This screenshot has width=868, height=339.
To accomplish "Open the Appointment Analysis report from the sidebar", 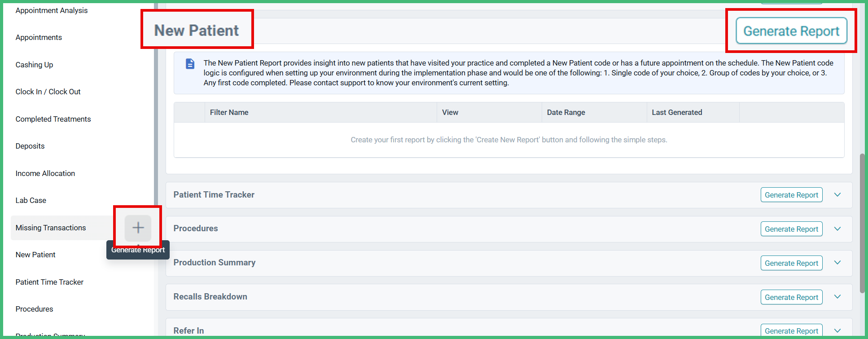I will pyautogui.click(x=51, y=10).
